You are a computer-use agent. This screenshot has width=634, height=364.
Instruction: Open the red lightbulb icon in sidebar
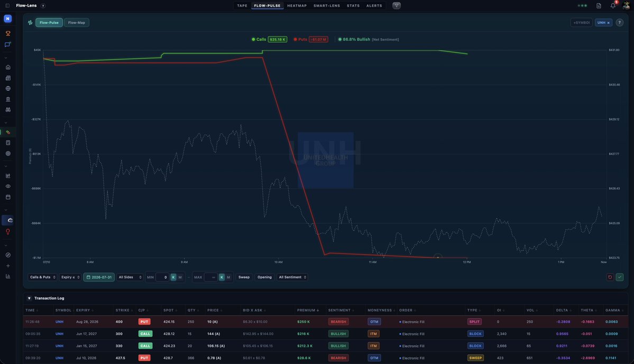pos(8,232)
